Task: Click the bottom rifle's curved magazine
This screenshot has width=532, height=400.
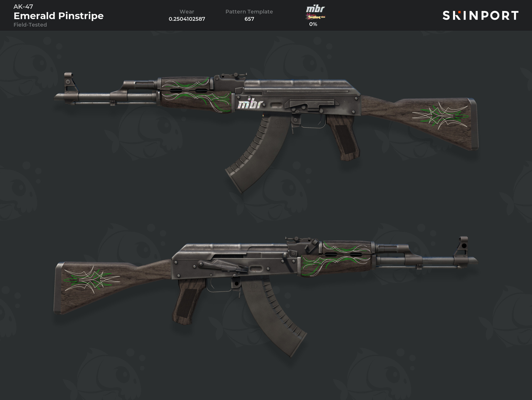Action: (274, 317)
